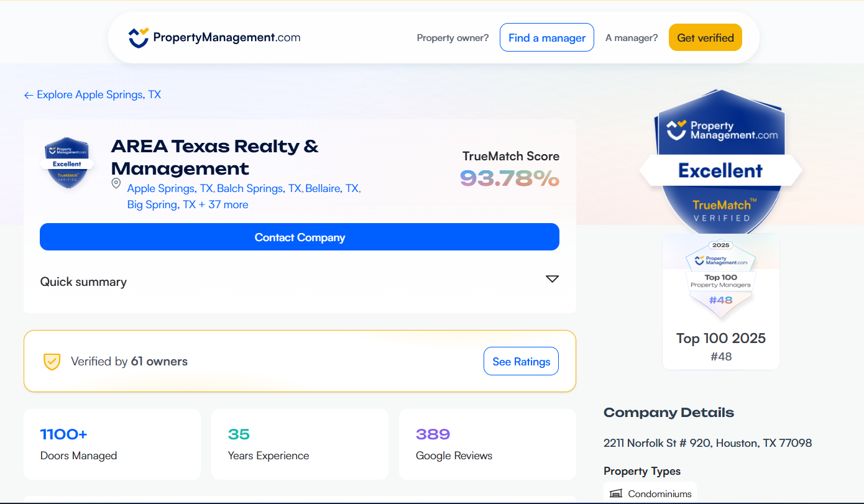The width and height of the screenshot is (864, 504).
Task: Click the PropertyManagement.com logo
Action: point(214,37)
